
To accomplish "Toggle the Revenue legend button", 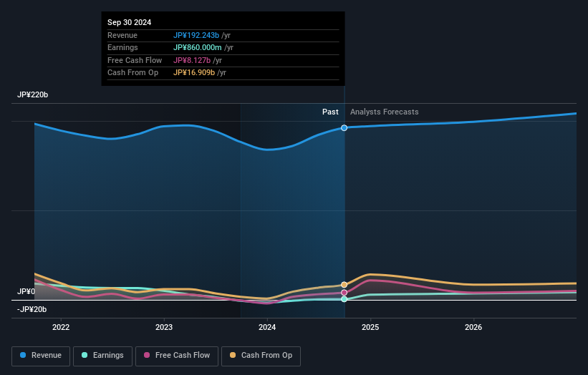I will coord(41,356).
